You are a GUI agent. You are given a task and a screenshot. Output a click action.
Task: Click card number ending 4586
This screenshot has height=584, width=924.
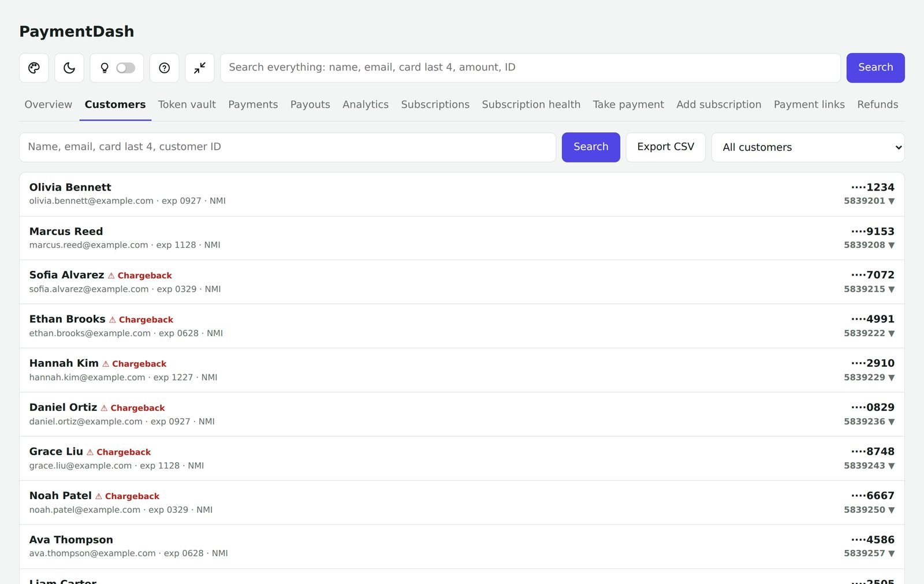pyautogui.click(x=873, y=540)
